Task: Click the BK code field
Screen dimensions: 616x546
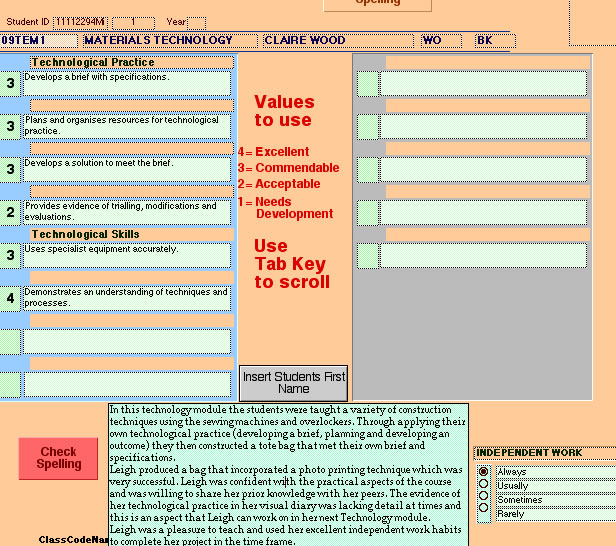Action: (495, 40)
